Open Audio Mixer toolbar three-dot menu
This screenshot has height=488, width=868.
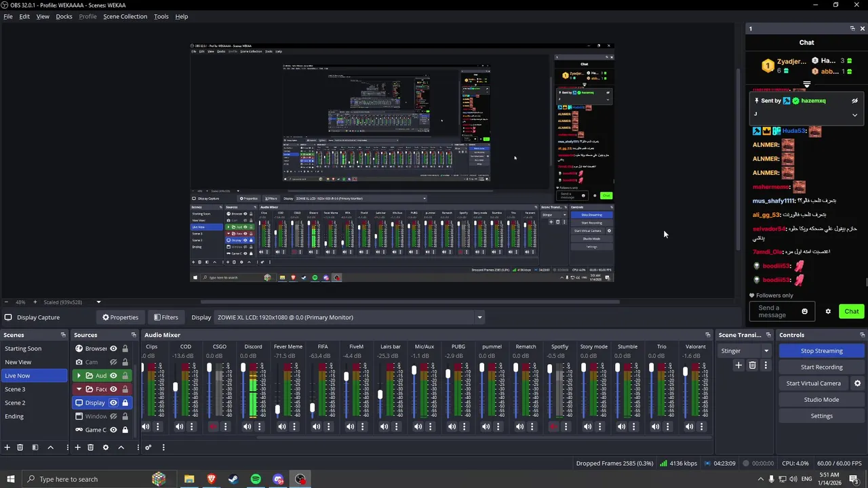coord(163,447)
